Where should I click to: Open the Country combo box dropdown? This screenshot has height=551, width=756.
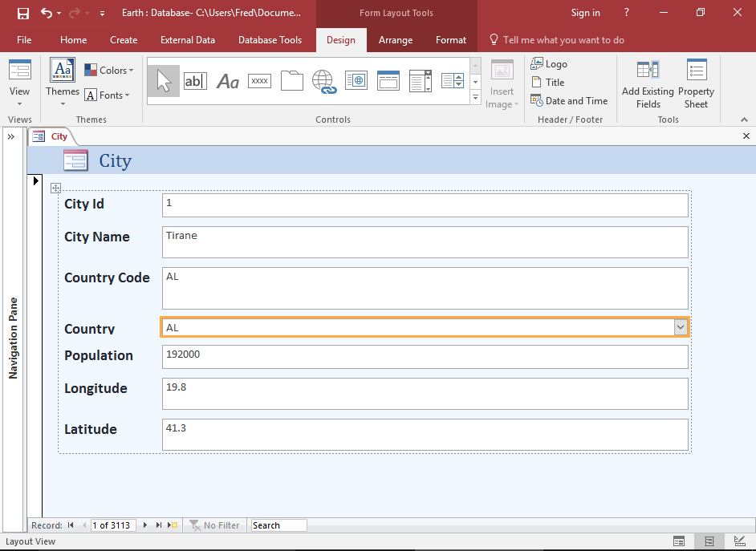pyautogui.click(x=681, y=327)
